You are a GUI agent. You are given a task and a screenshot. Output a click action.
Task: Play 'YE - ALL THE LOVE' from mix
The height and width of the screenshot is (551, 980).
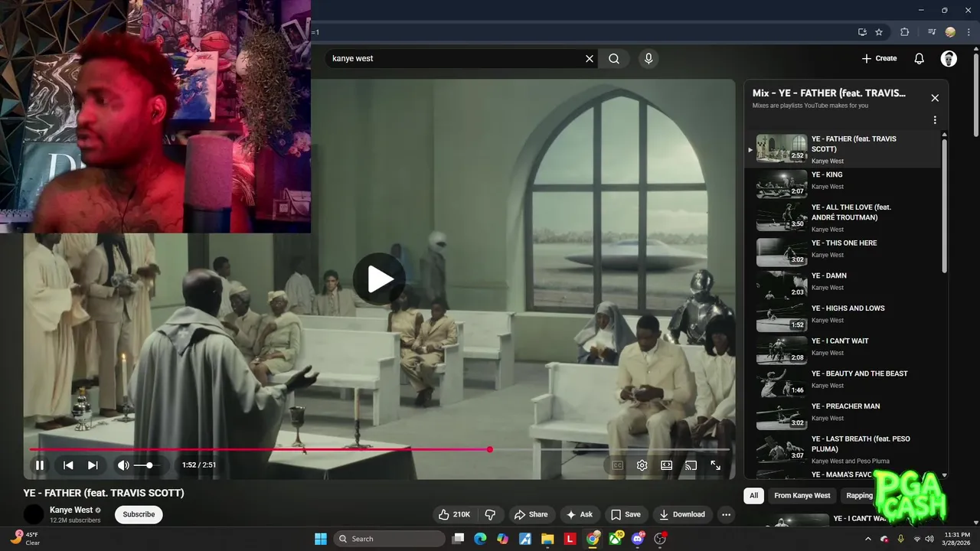pyautogui.click(x=842, y=217)
